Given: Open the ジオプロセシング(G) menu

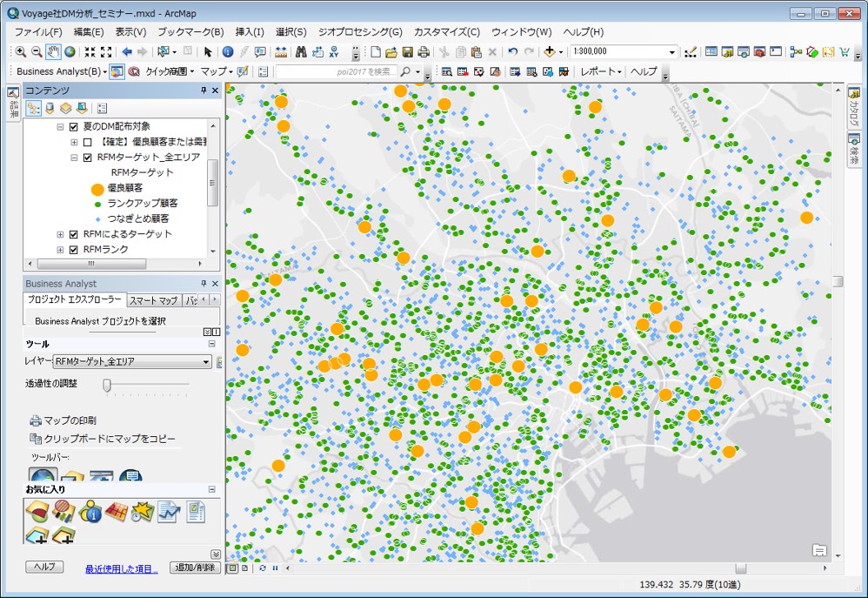Looking at the screenshot, I should pyautogui.click(x=360, y=32).
